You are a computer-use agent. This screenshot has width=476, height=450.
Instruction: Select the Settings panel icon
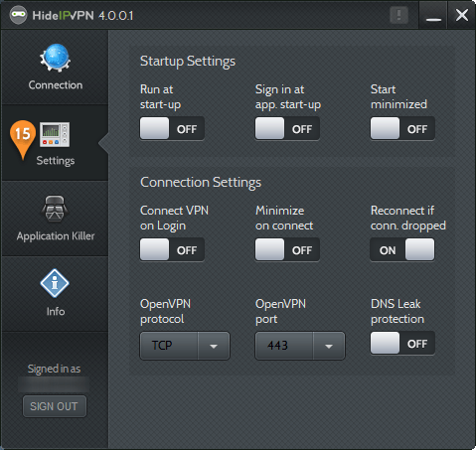click(x=55, y=134)
